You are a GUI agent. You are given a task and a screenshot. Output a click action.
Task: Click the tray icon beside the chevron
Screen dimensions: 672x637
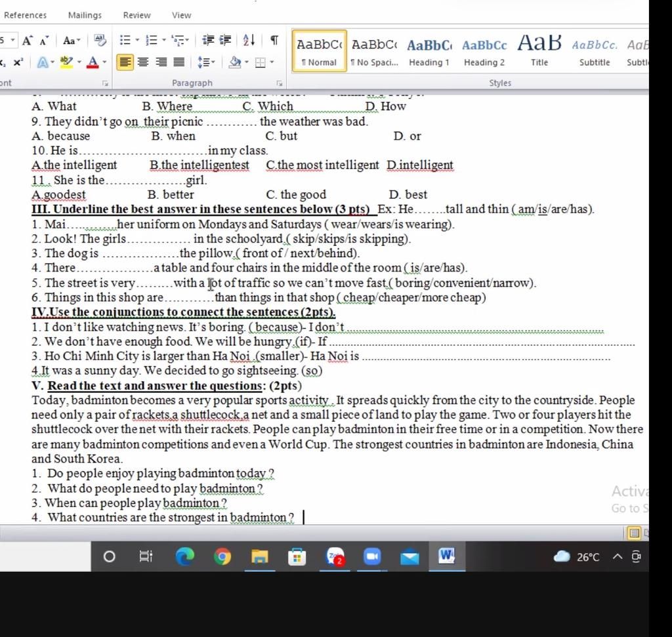[x=637, y=556]
